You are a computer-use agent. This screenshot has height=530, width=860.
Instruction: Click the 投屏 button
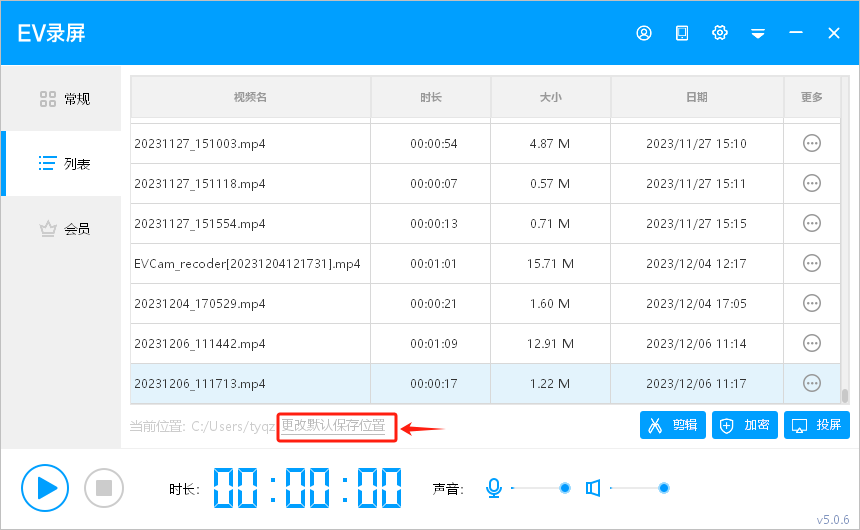[x=817, y=425]
